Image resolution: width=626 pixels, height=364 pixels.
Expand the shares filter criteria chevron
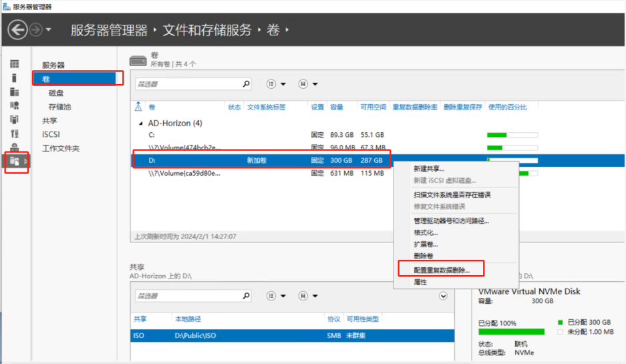tap(443, 296)
